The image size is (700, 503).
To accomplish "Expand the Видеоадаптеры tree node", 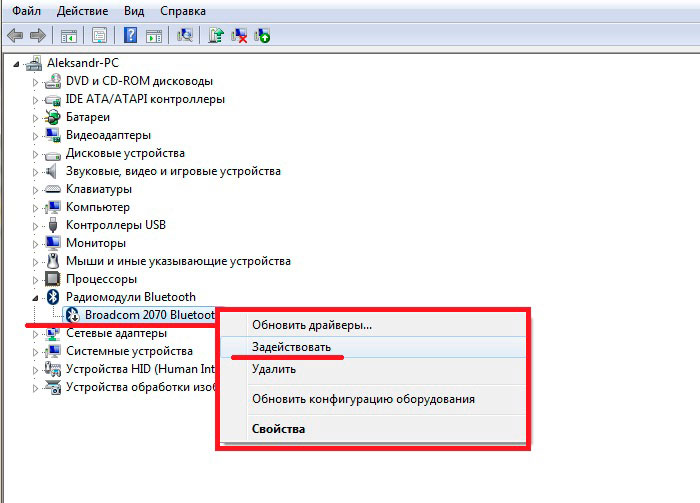I will [x=35, y=136].
